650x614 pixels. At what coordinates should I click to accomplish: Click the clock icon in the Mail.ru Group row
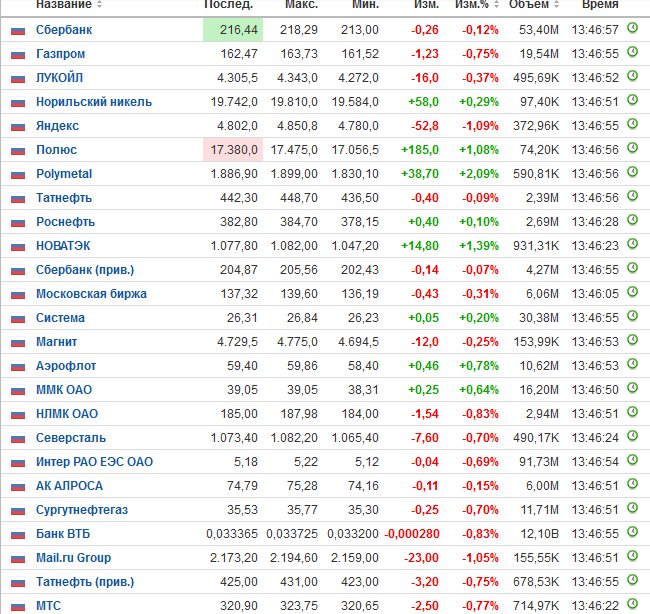(632, 556)
